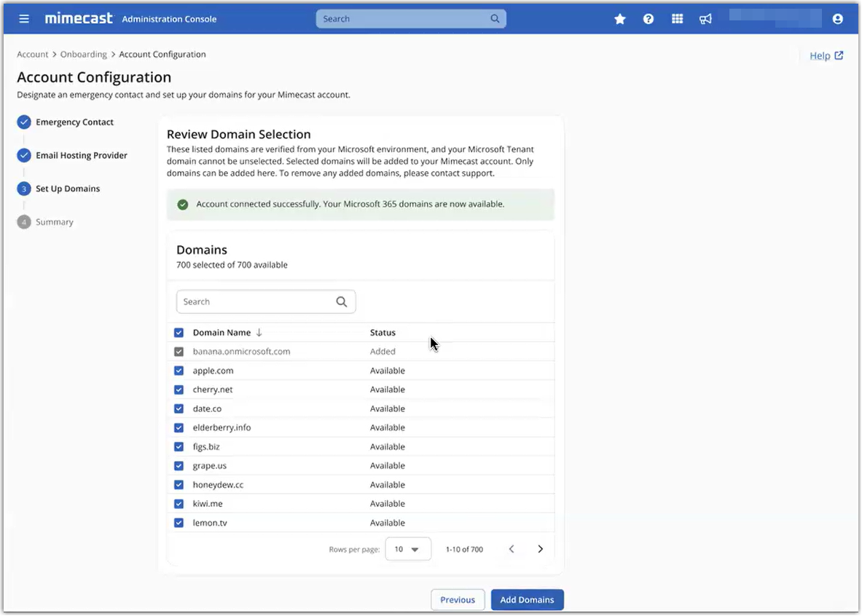Open the apps grid icon
This screenshot has height=616, width=862.
click(677, 19)
